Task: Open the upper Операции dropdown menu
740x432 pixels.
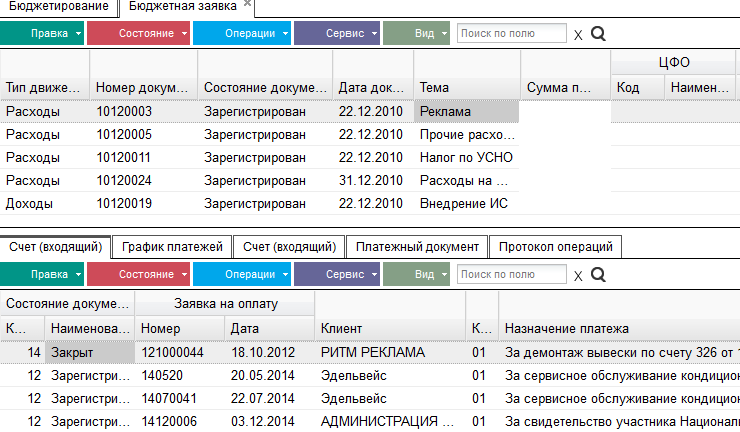Action: click(x=242, y=34)
